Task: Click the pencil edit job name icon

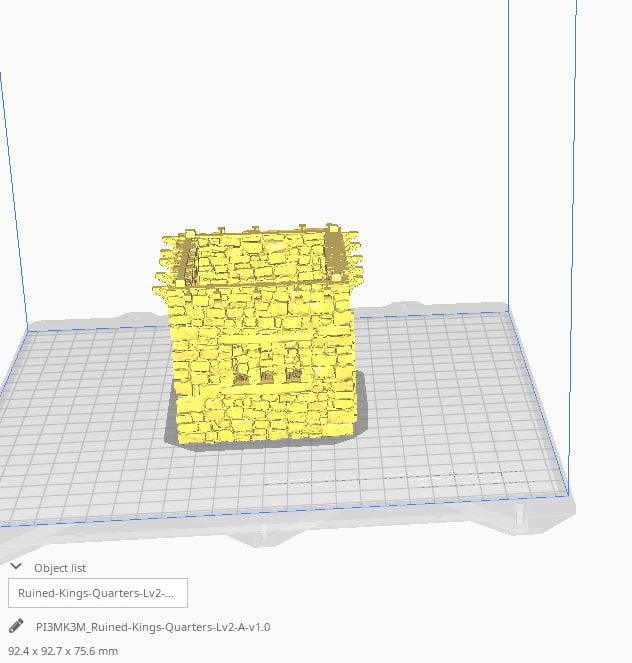Action: coord(16,627)
